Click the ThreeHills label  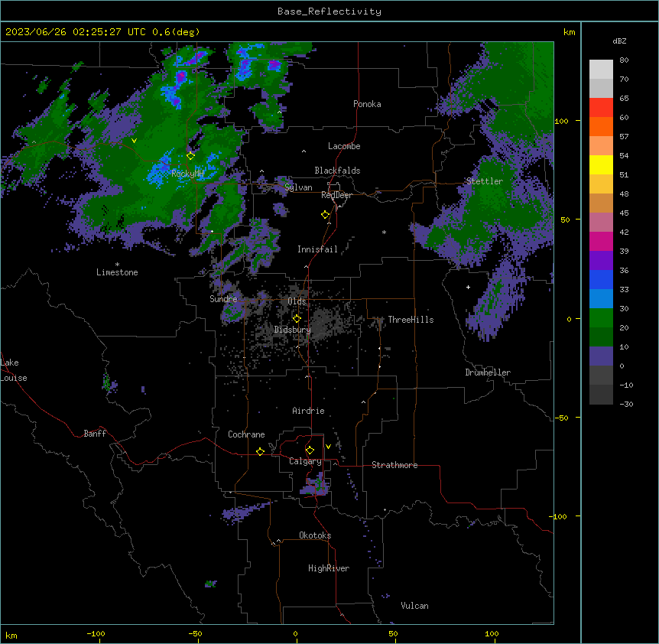click(x=411, y=320)
